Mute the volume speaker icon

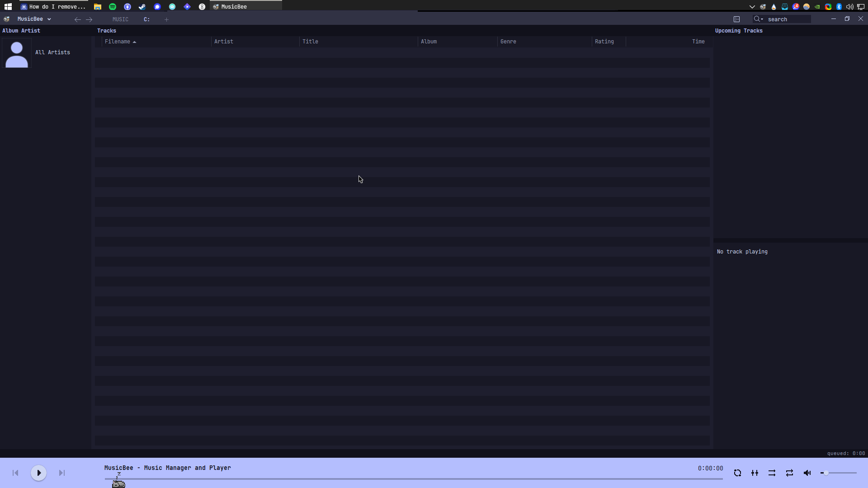807,473
